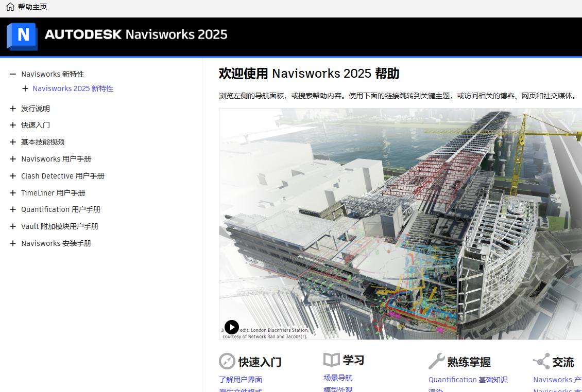Open the 场景导航 link
582x392 pixels.
[x=337, y=378]
